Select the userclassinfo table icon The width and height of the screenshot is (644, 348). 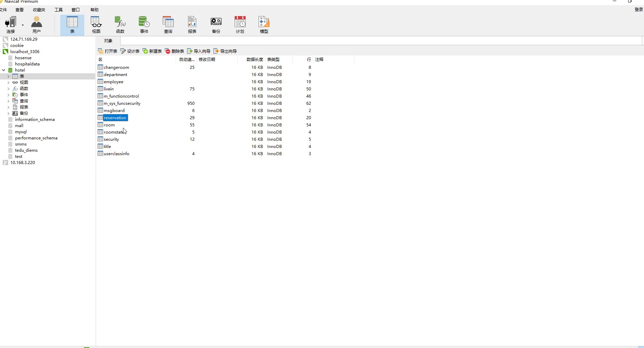(100, 153)
